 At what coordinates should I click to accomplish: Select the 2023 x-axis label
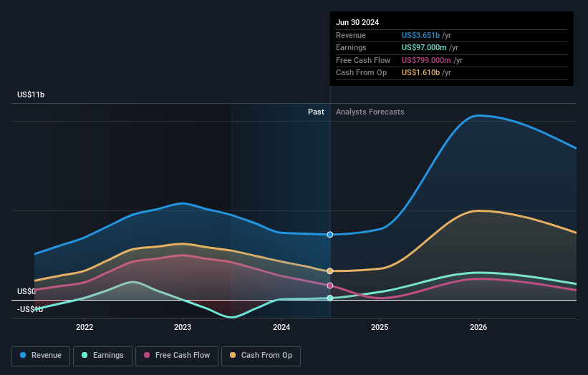coord(183,327)
